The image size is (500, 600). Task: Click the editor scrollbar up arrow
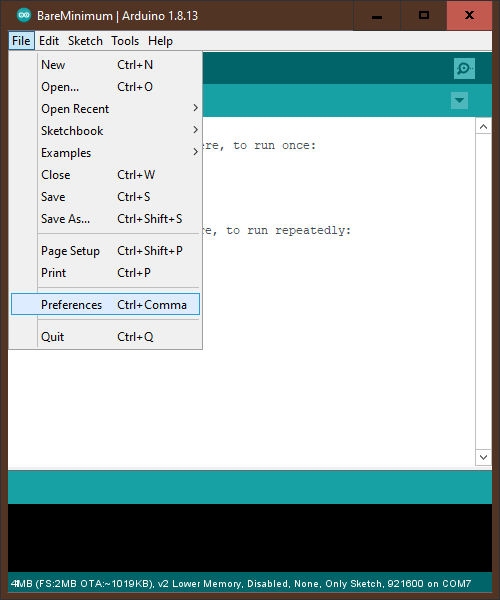coord(483,127)
